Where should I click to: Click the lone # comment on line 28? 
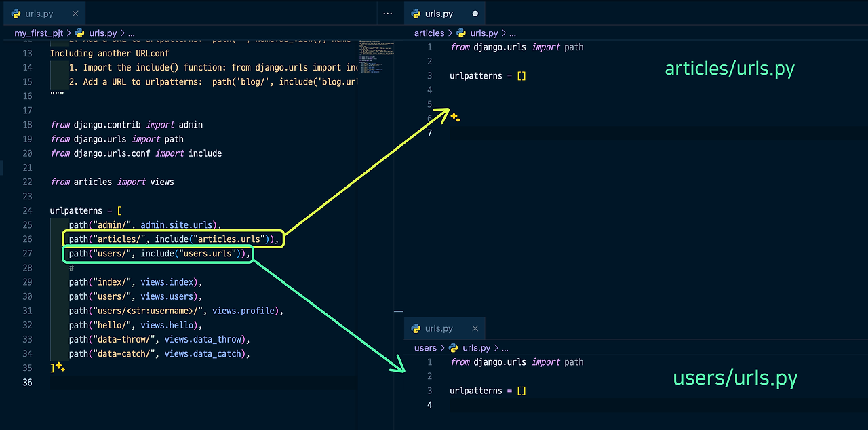(71, 268)
